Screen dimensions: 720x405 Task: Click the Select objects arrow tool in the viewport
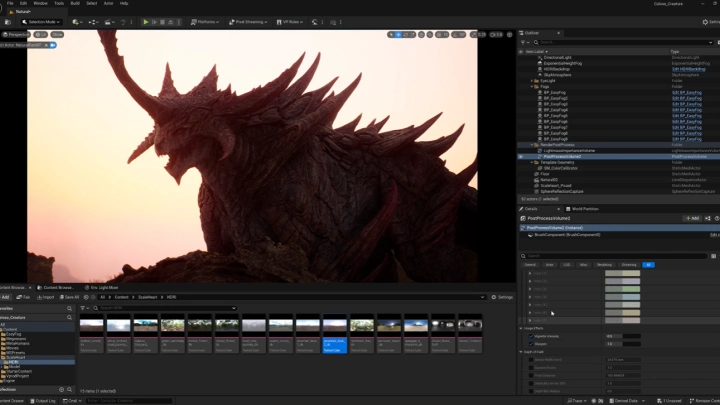click(x=391, y=34)
